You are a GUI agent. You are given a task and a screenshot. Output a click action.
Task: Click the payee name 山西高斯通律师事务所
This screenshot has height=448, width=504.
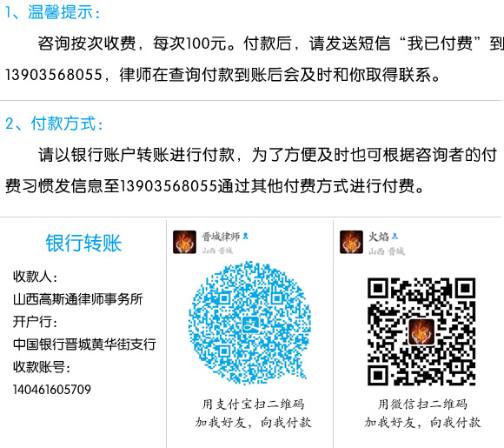tap(78, 299)
